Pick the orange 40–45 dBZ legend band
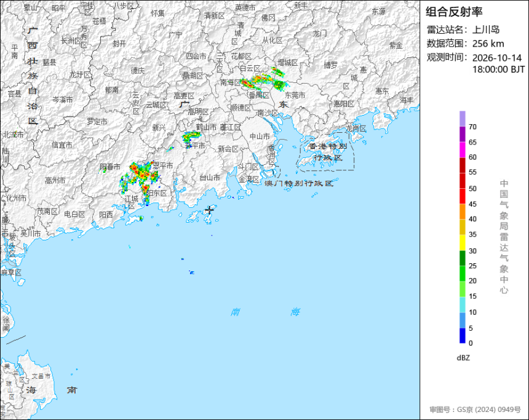The width and height of the screenshot is (529, 420). [462, 212]
